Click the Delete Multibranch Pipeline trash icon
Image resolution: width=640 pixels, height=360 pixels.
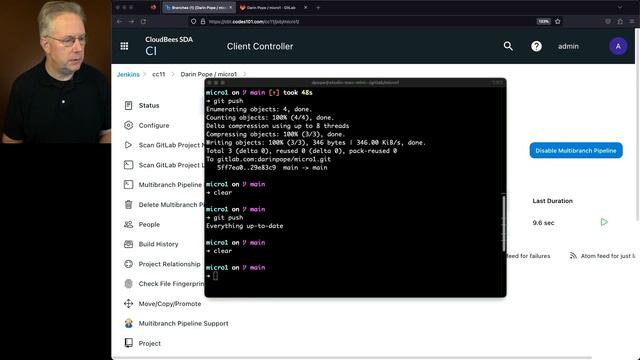[128, 204]
